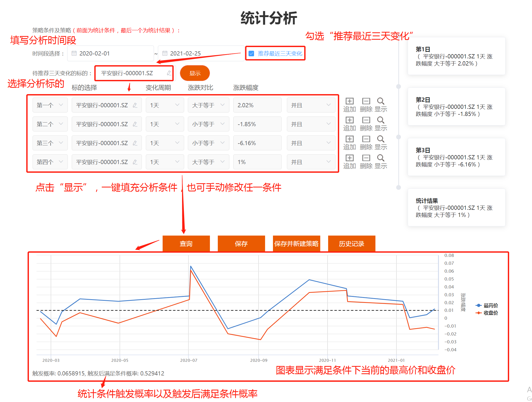Click edit pencil icon in top target field
The height and width of the screenshot is (402, 532).
(169, 73)
